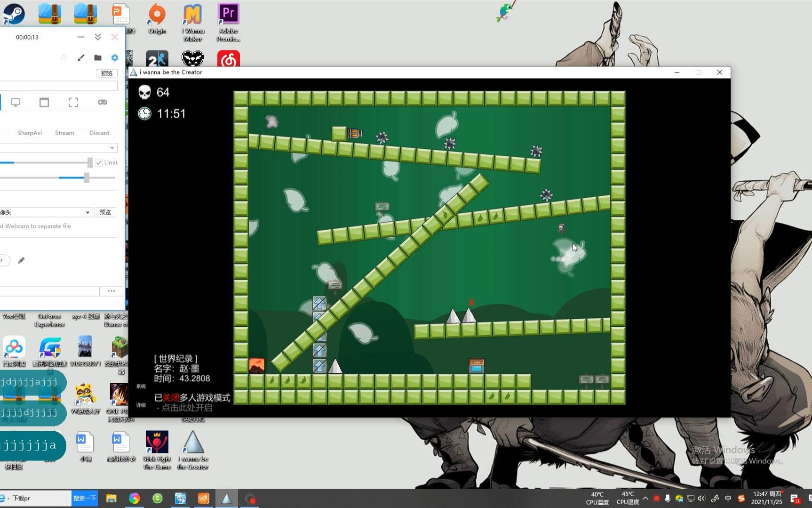This screenshot has height=508, width=812.
Task: Click the clock timer icon in game
Action: point(144,113)
